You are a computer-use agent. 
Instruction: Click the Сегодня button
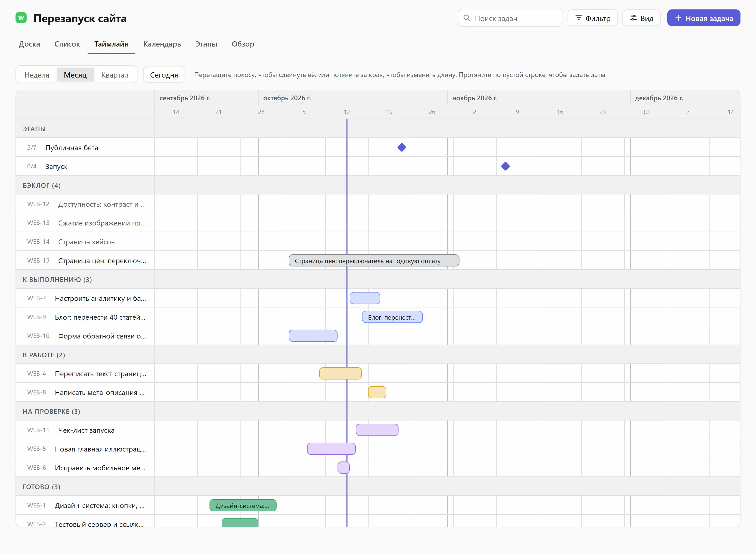pyautogui.click(x=164, y=75)
